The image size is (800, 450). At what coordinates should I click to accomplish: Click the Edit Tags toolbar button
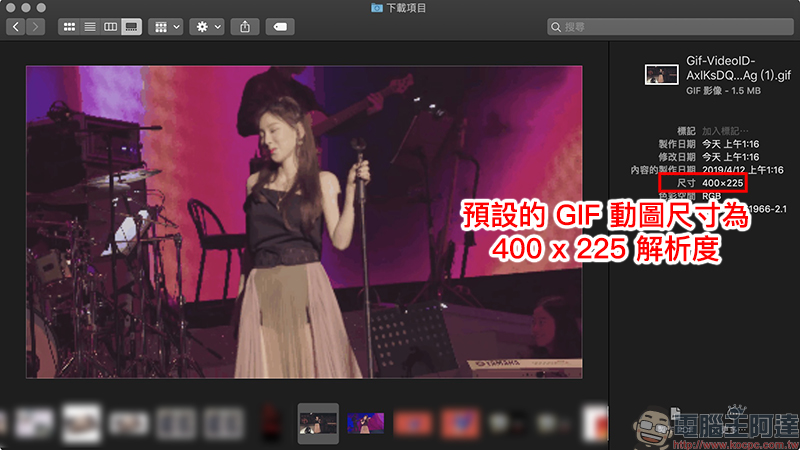click(280, 27)
